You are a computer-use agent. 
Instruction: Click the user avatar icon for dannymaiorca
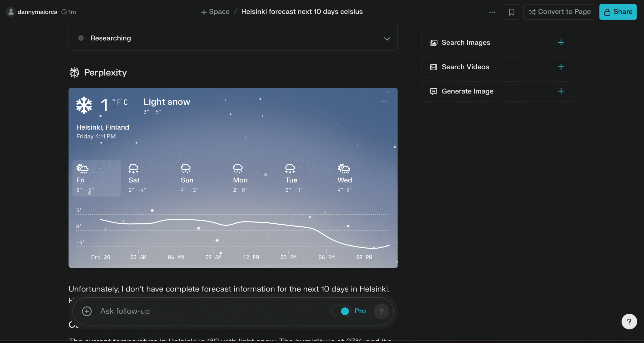click(11, 12)
